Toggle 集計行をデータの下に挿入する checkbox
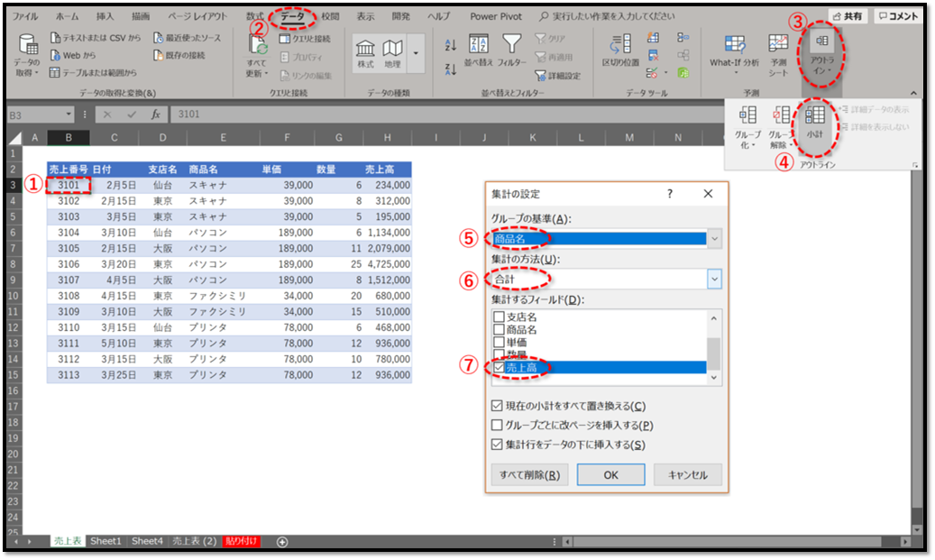This screenshot has height=560, width=935. (497, 445)
